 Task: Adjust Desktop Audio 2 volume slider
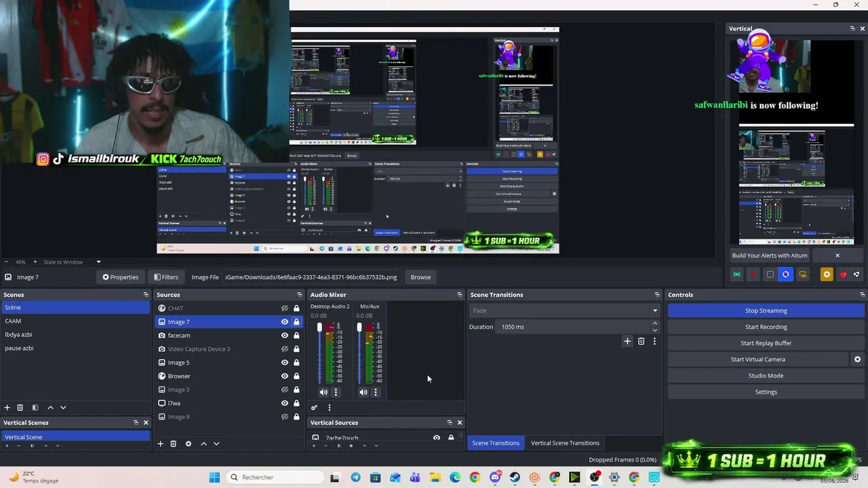pos(319,328)
